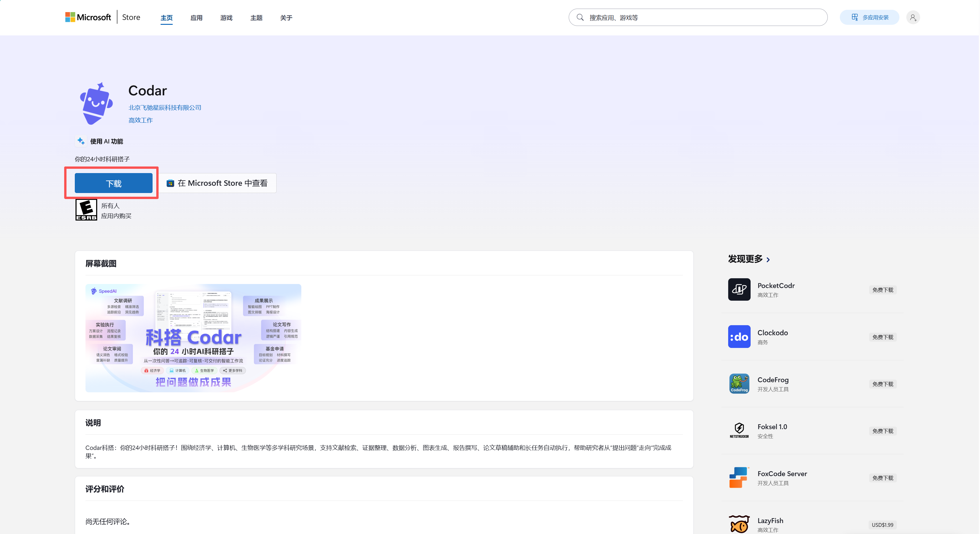Open the 科搭 Codar screenshot thumbnail

click(x=193, y=338)
